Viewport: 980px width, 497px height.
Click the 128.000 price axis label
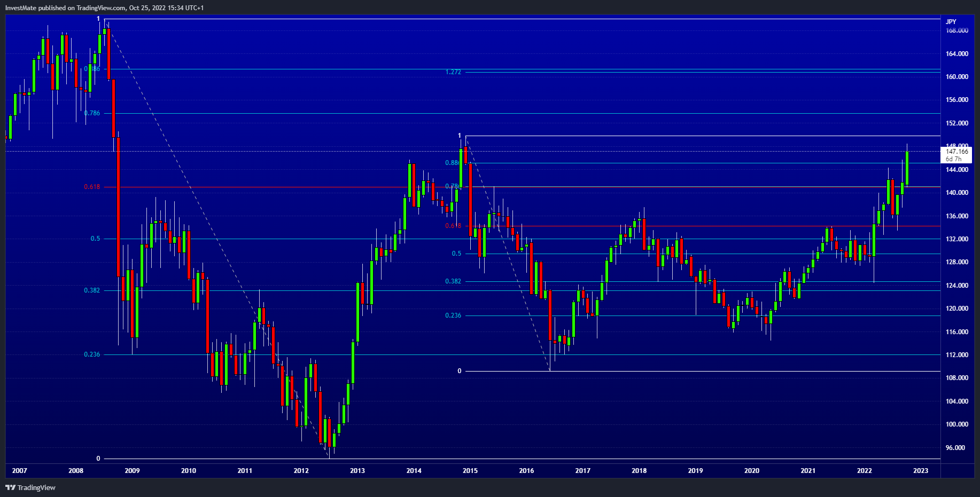pyautogui.click(x=956, y=262)
